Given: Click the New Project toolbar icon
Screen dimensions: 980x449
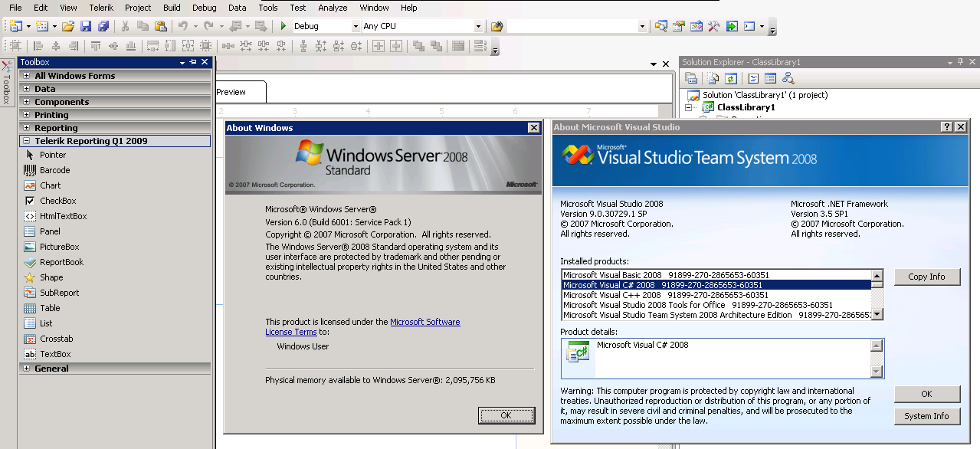Looking at the screenshot, I should [x=15, y=26].
